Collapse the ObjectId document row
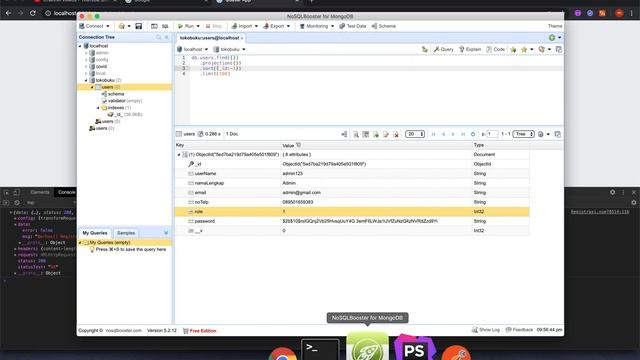 179,155
